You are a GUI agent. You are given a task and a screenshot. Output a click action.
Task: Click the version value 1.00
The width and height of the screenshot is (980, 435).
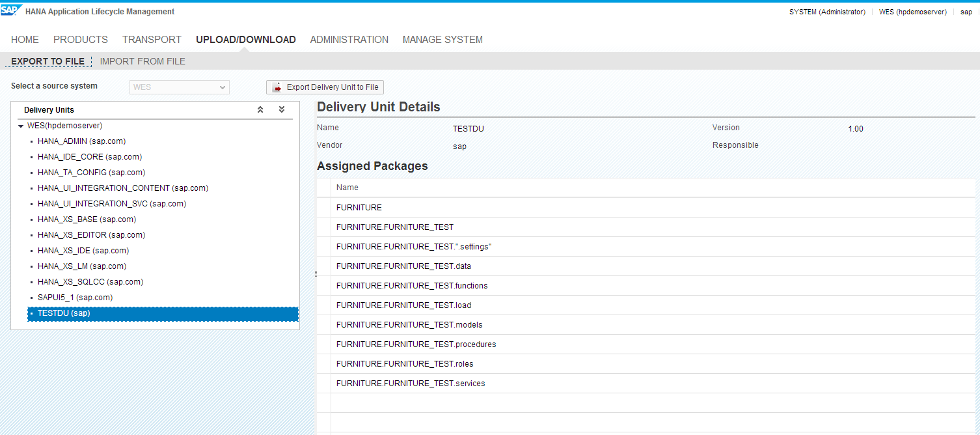point(856,129)
